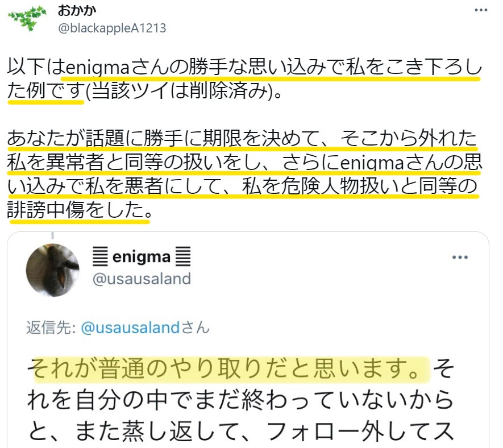The image size is (503, 448).
Task: Click the line starting あなたが話題に
Action: (243, 139)
